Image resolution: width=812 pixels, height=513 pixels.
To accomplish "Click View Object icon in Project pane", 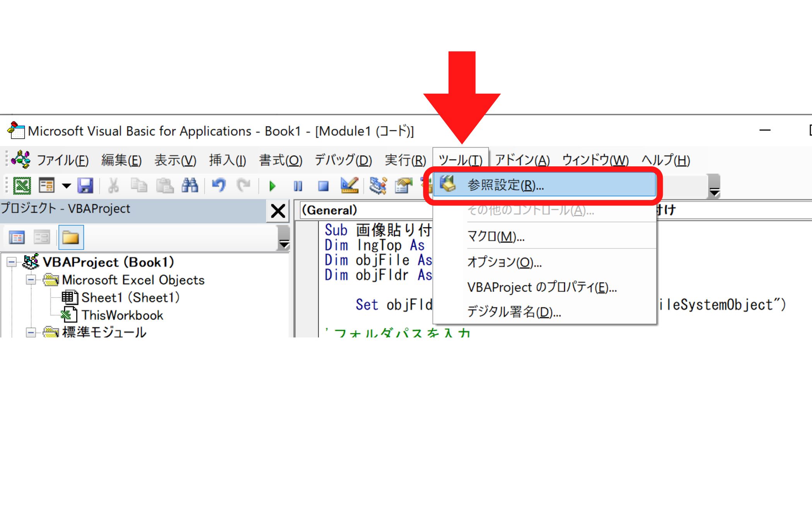I will 42,237.
